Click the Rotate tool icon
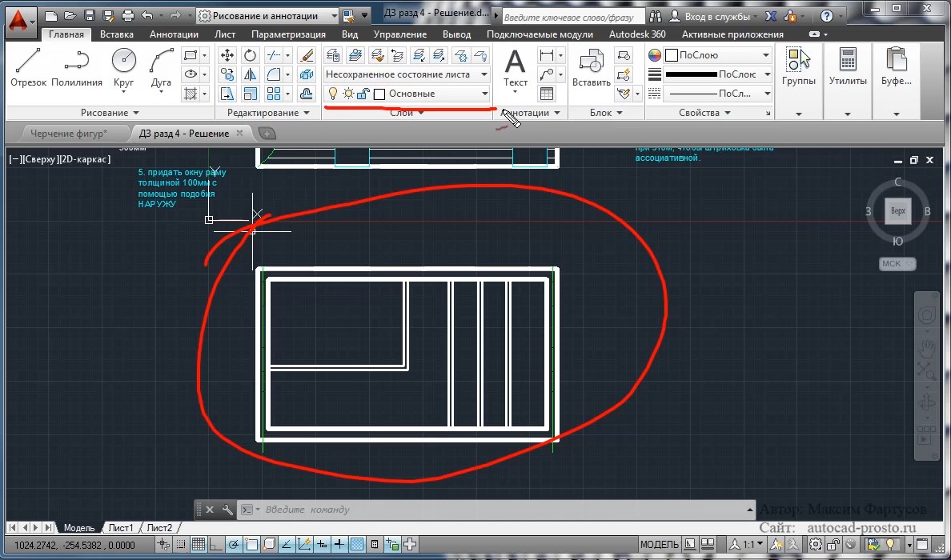951x560 pixels. tap(251, 55)
